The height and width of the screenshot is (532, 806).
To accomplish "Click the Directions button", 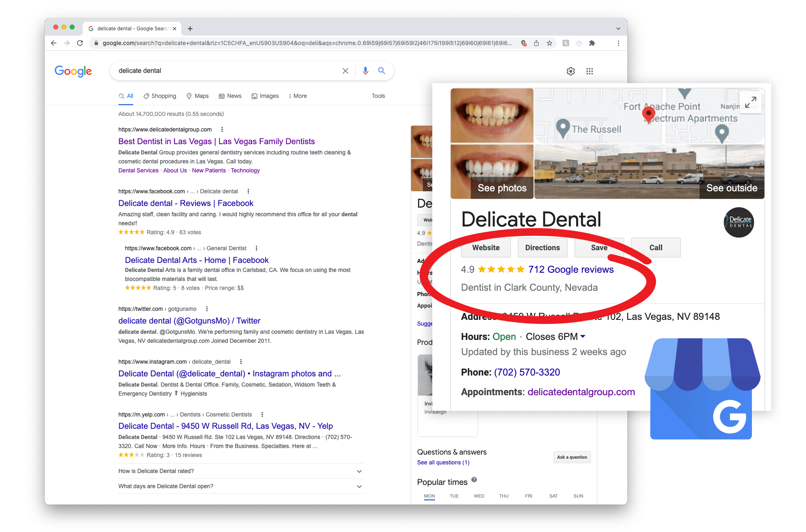I will coord(543,247).
